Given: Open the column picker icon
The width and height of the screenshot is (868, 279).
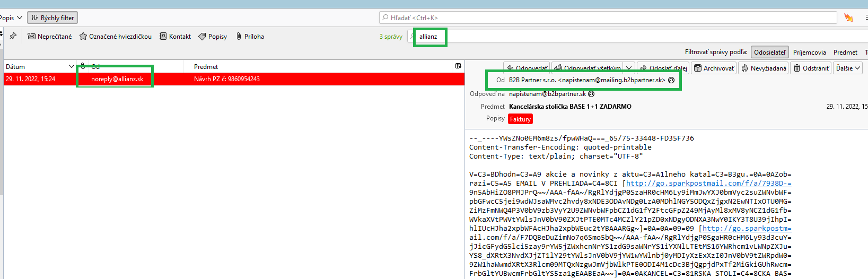Looking at the screenshot, I should point(458,66).
